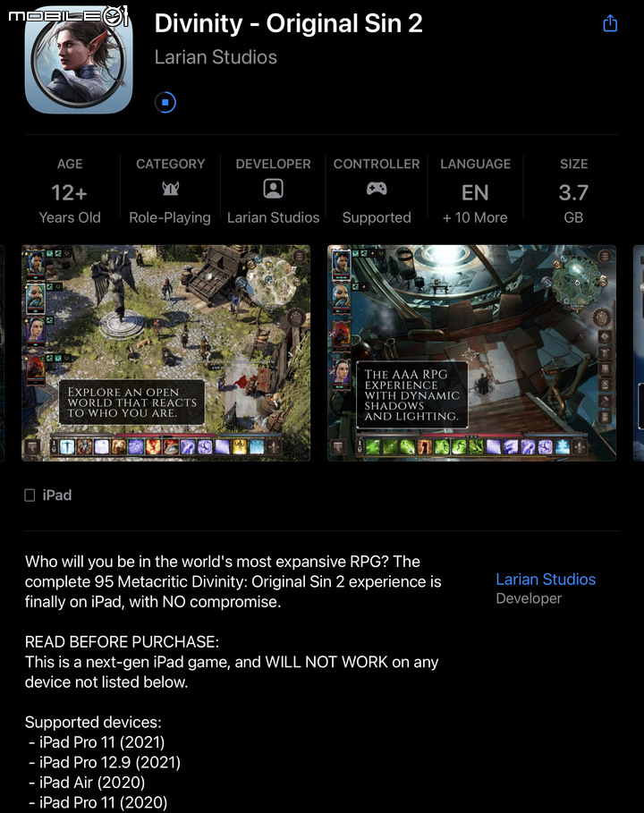Tap the Larian Studios subtitle under title
Viewport: 644px width, 813px height.
pyautogui.click(x=216, y=57)
